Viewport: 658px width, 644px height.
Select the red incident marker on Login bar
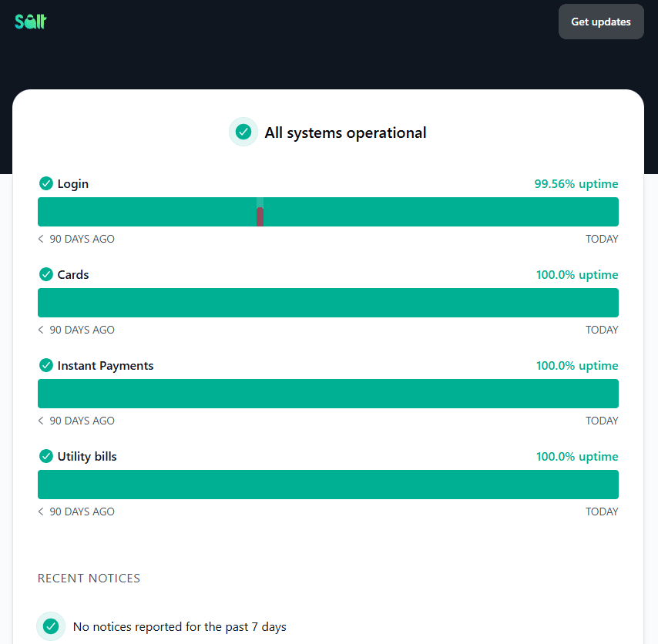pyautogui.click(x=260, y=215)
